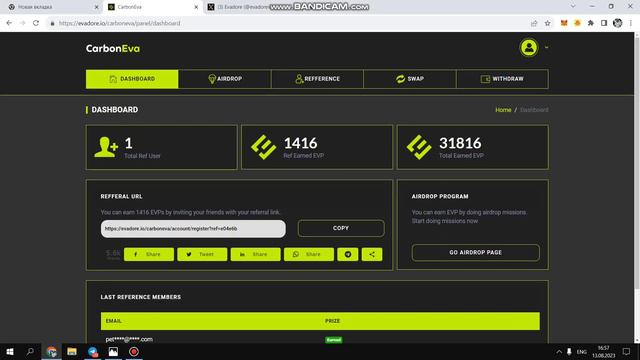Screen dimensions: 640x360
Task: Click the page vertical scrollbar
Action: (x=637, y=163)
